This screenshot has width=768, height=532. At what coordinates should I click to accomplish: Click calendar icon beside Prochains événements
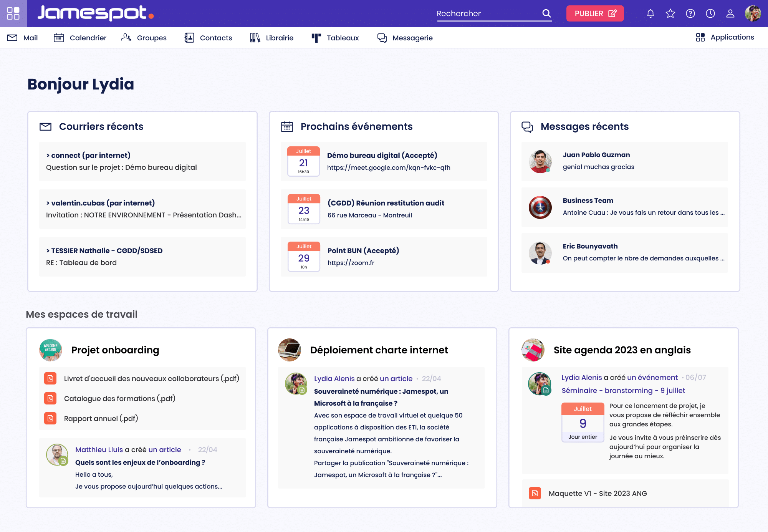pyautogui.click(x=287, y=126)
